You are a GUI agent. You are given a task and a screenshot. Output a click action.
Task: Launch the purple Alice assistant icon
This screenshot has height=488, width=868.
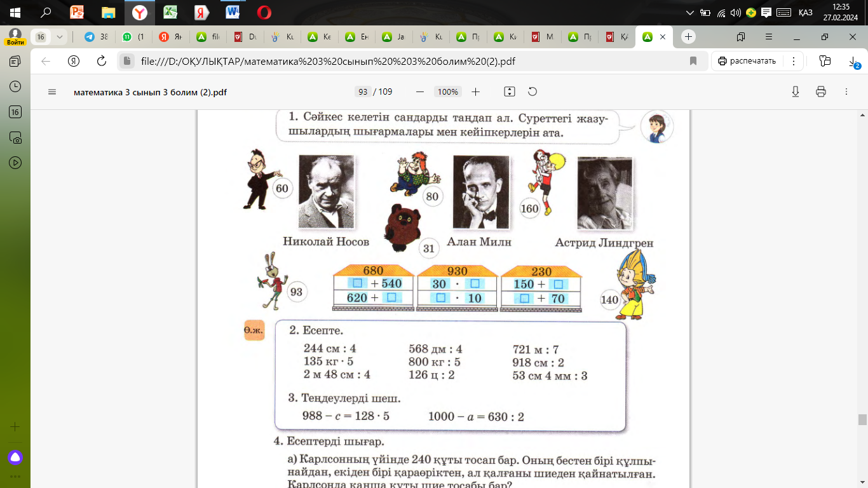tap(15, 457)
